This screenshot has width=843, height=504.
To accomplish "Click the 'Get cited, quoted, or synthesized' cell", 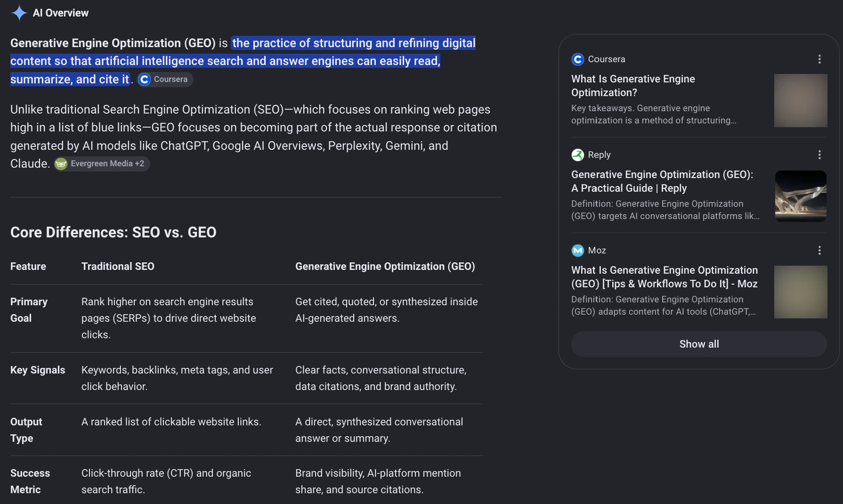I will 387,310.
